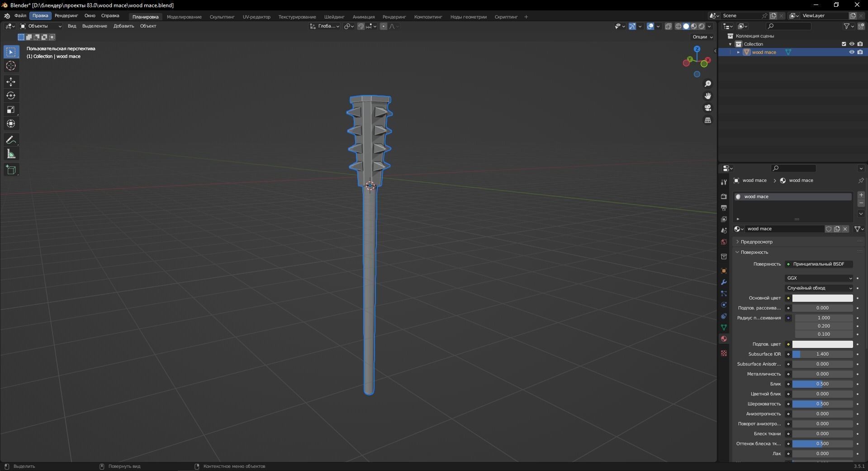Open the GGX distribution dropdown
This screenshot has width=868, height=471.
(819, 278)
